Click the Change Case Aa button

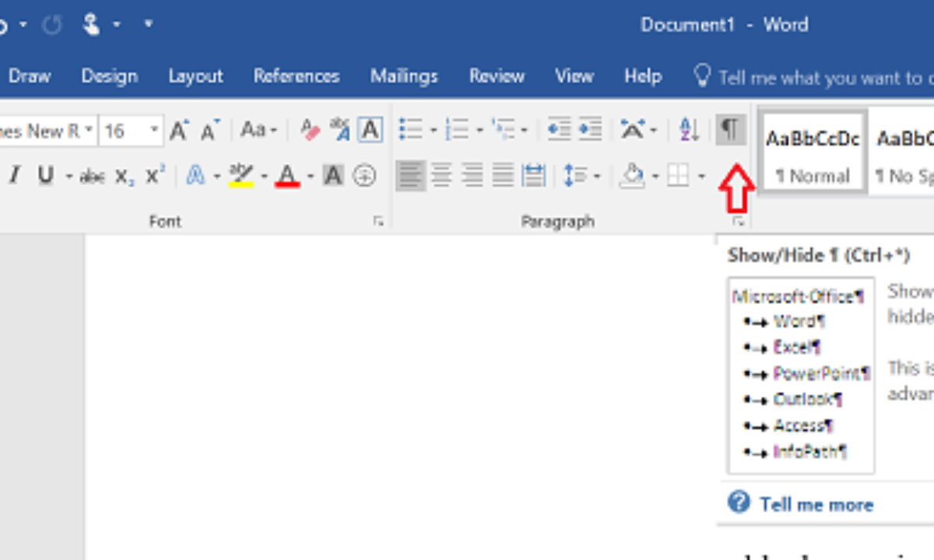tap(254, 130)
